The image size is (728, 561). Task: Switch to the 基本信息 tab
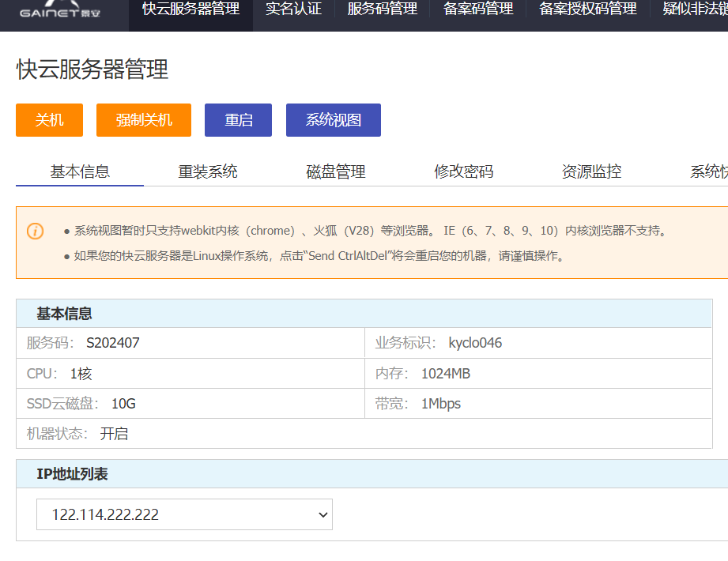click(x=80, y=171)
